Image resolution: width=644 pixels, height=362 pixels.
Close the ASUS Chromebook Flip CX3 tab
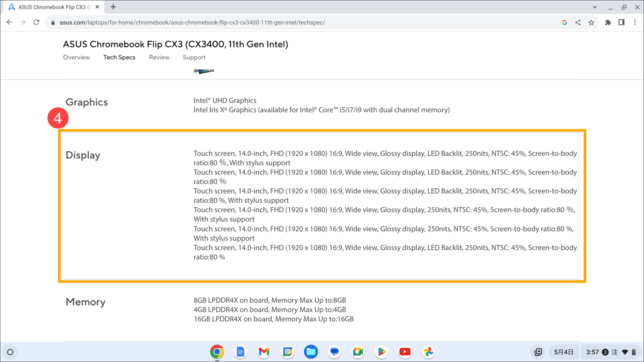click(x=97, y=7)
